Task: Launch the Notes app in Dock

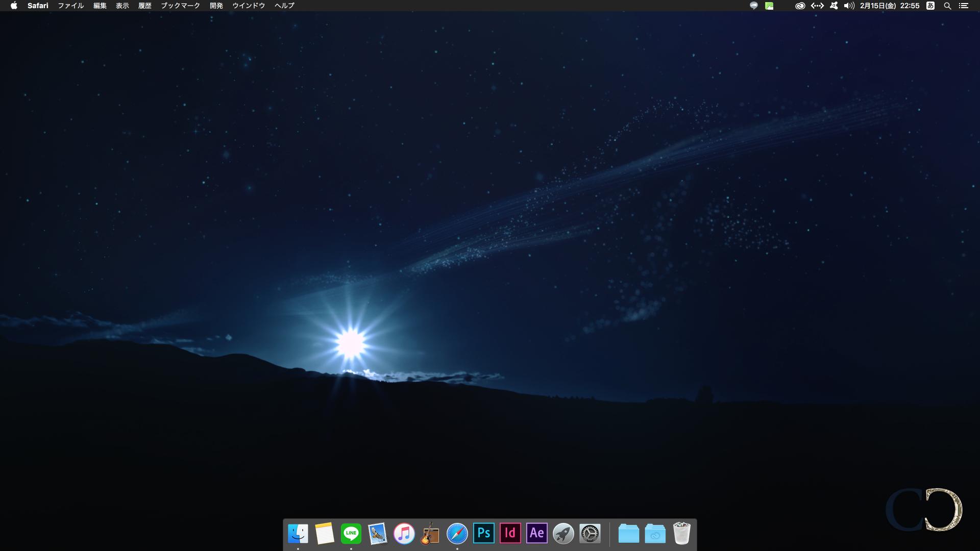Action: [325, 534]
